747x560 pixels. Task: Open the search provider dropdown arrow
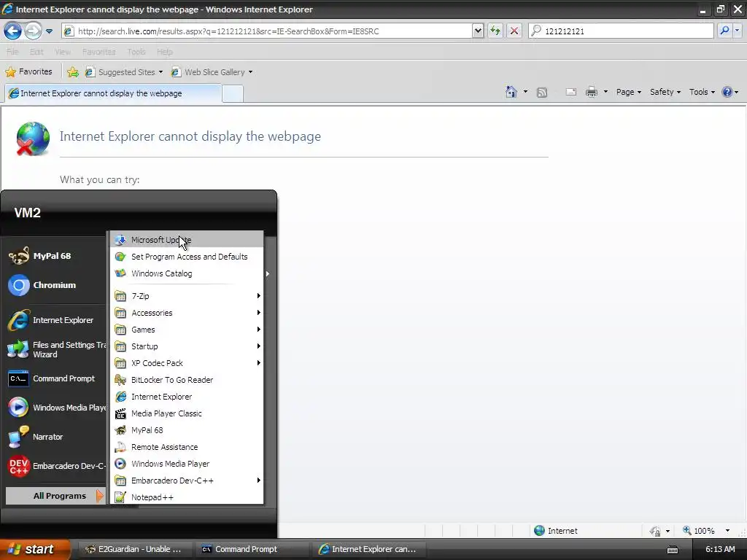pyautogui.click(x=737, y=31)
